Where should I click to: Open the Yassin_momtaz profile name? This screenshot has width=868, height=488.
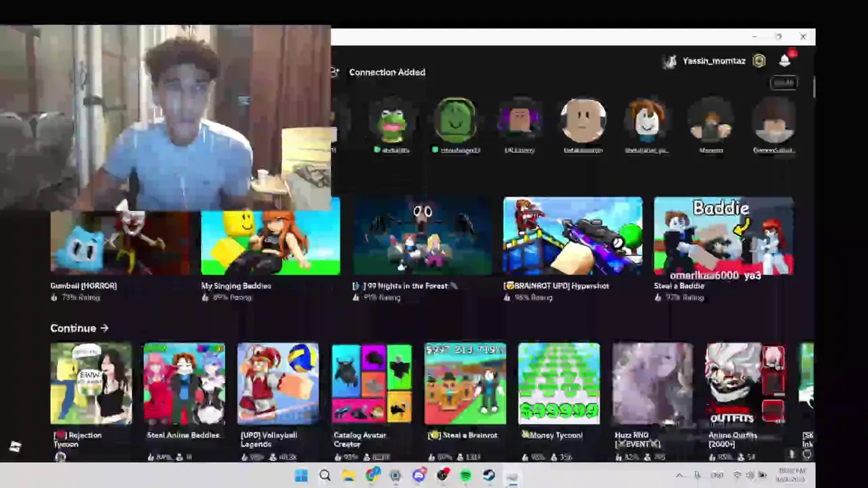tap(714, 61)
